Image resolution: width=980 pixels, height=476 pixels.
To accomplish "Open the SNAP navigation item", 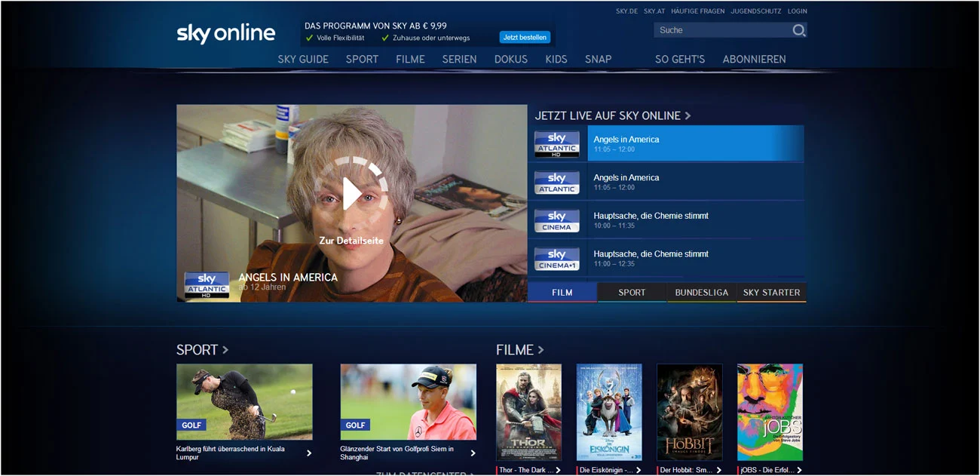I will pos(599,59).
